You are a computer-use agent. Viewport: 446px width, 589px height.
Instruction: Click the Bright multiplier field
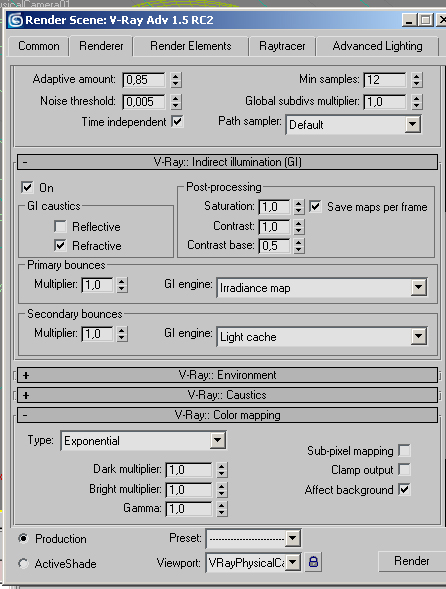coord(189,489)
